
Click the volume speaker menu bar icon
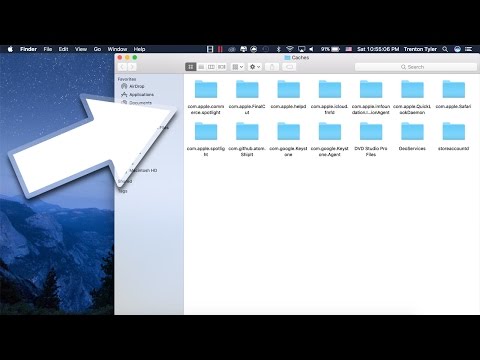(x=311, y=49)
